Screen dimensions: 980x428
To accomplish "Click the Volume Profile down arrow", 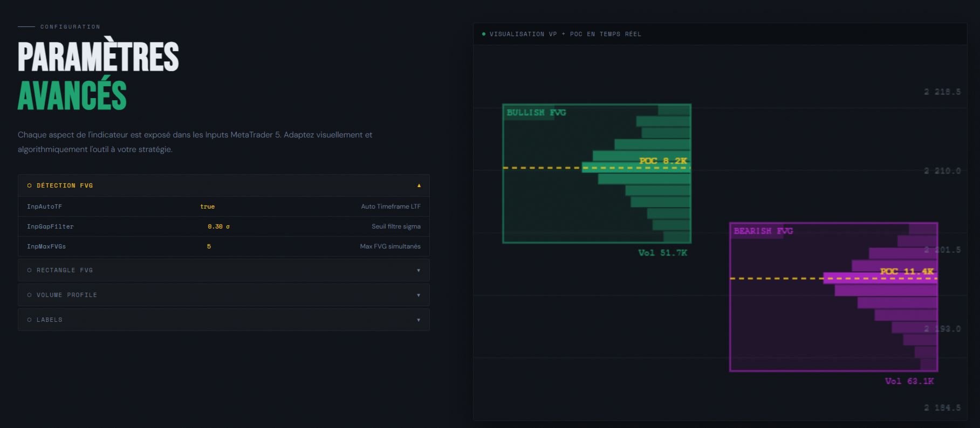I will point(419,295).
